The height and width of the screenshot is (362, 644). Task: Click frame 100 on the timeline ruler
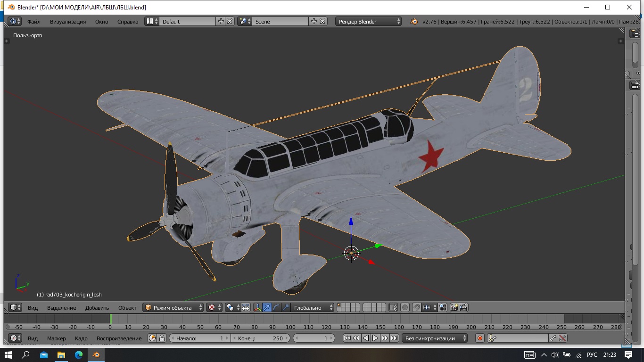290,327
